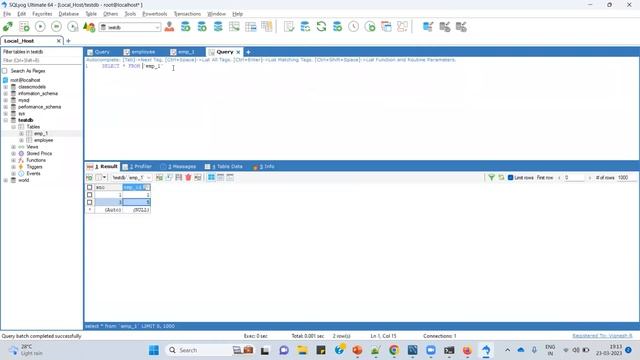Click the last icon in the main toolbar

pyautogui.click(x=461, y=27)
